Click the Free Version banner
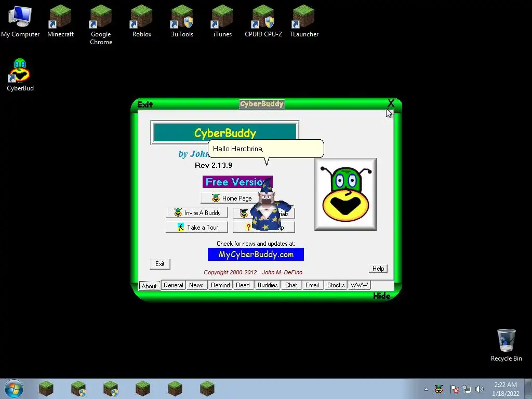The image size is (532, 399). pos(237,182)
